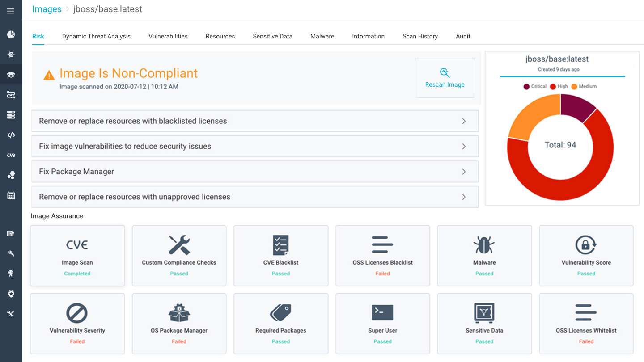Open the crossed tools settings icon in sidebar
Screen dimensions: 644x362
point(11,314)
